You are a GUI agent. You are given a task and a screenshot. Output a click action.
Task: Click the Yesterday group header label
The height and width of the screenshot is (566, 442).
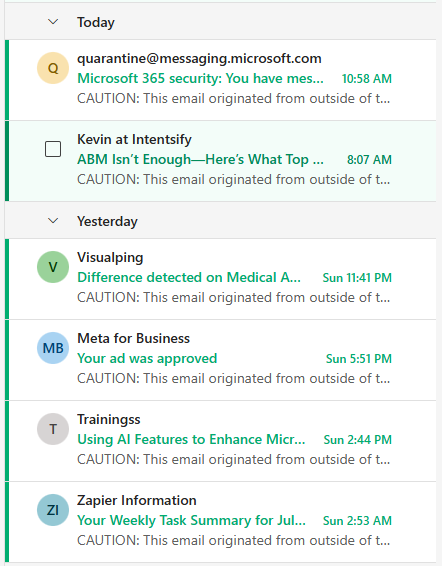coord(107,221)
